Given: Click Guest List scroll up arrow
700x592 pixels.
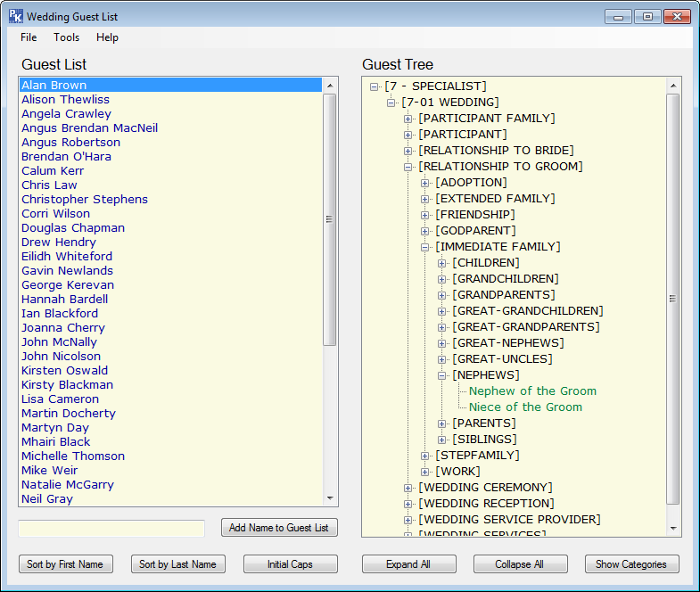Looking at the screenshot, I should pos(330,86).
